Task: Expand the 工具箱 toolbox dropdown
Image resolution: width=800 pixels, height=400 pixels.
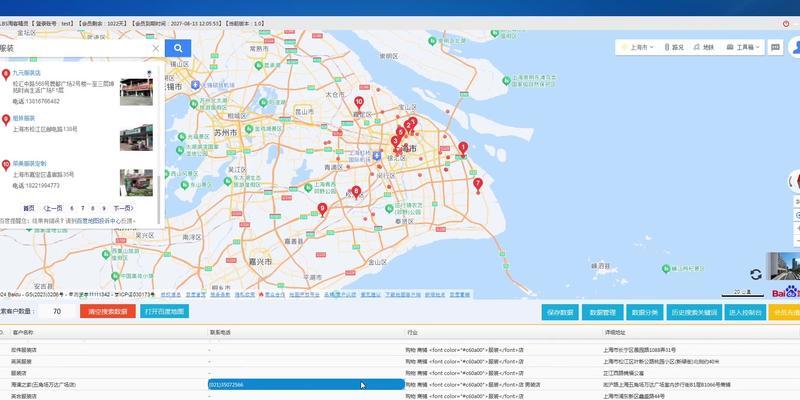Action: coord(743,47)
